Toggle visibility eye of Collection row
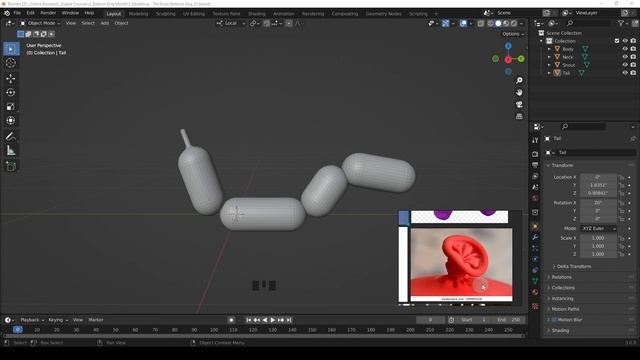The width and height of the screenshot is (640, 360). tap(625, 41)
